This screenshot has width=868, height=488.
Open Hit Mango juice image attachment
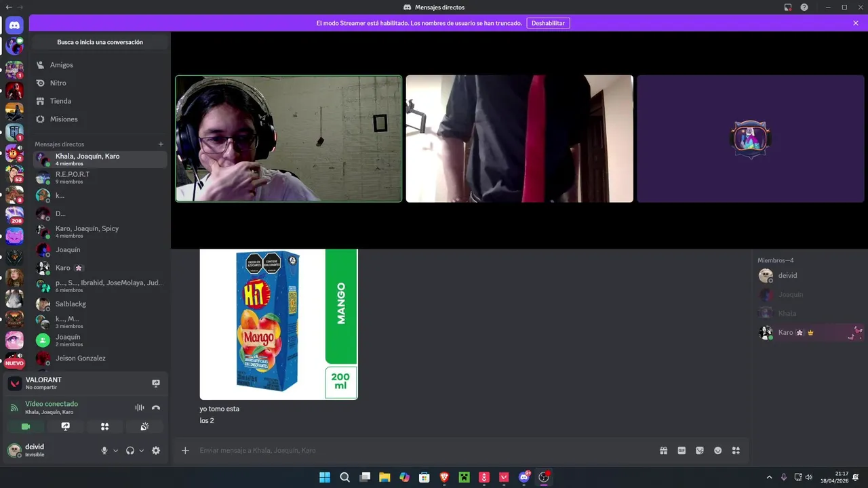tap(279, 324)
